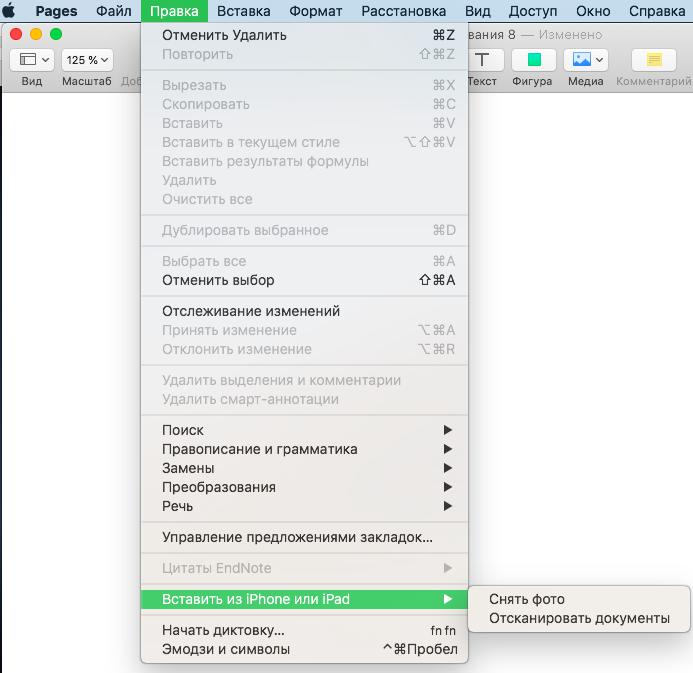Choose Управление предложениями закладок…
Screen dimensions: 693x673
(304, 536)
